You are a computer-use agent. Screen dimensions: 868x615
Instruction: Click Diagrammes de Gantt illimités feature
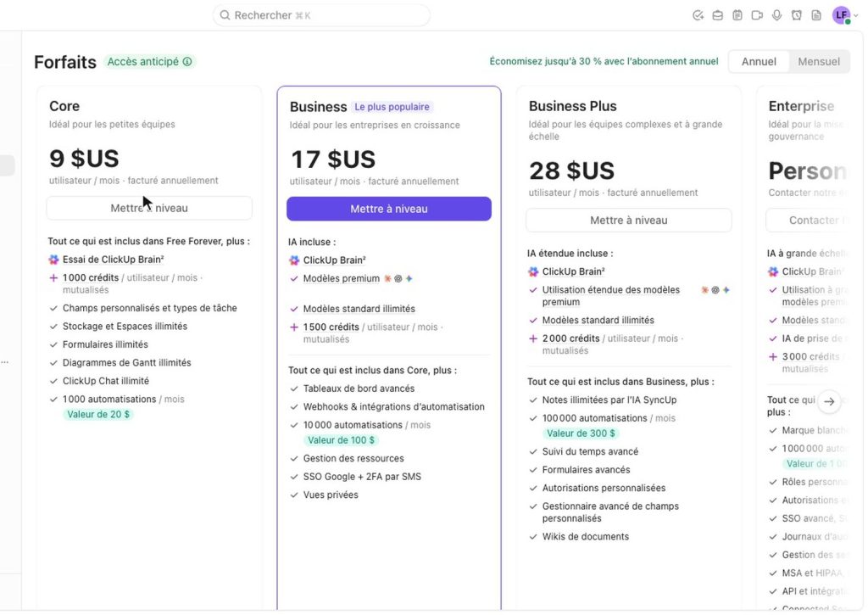(x=127, y=363)
